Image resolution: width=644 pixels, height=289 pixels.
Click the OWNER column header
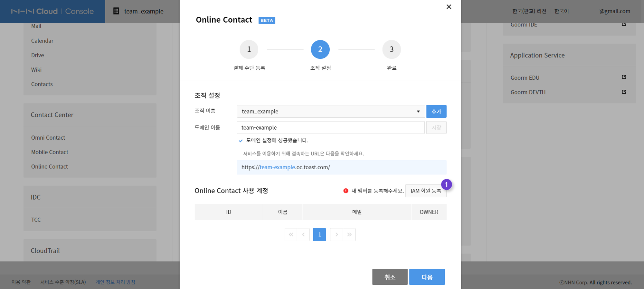click(429, 212)
